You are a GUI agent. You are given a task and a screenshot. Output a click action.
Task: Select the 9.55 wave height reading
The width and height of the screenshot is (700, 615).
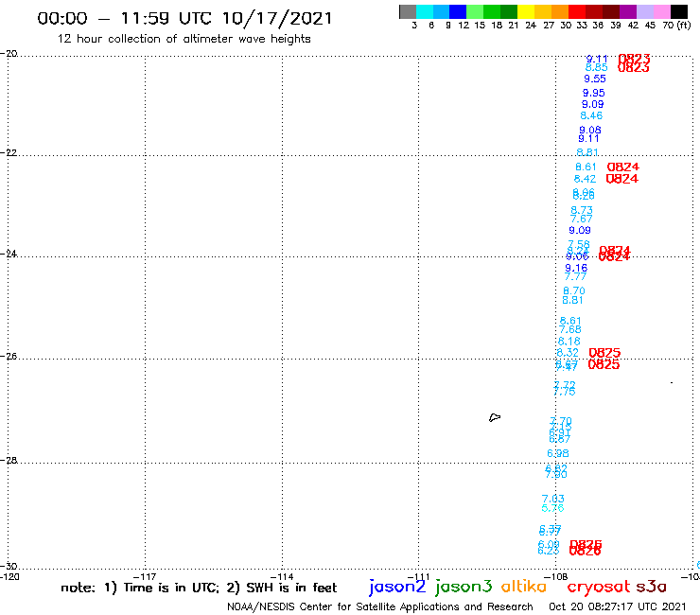pos(595,79)
